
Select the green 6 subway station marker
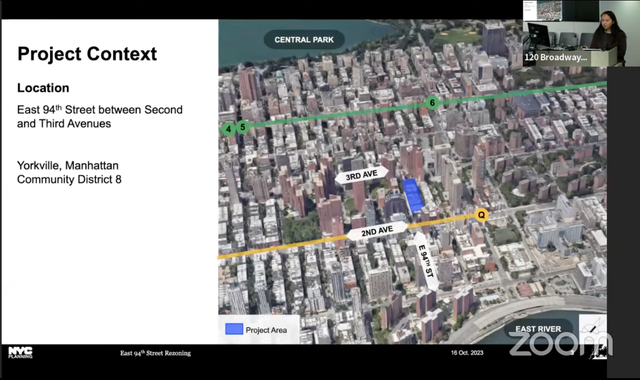click(x=432, y=103)
